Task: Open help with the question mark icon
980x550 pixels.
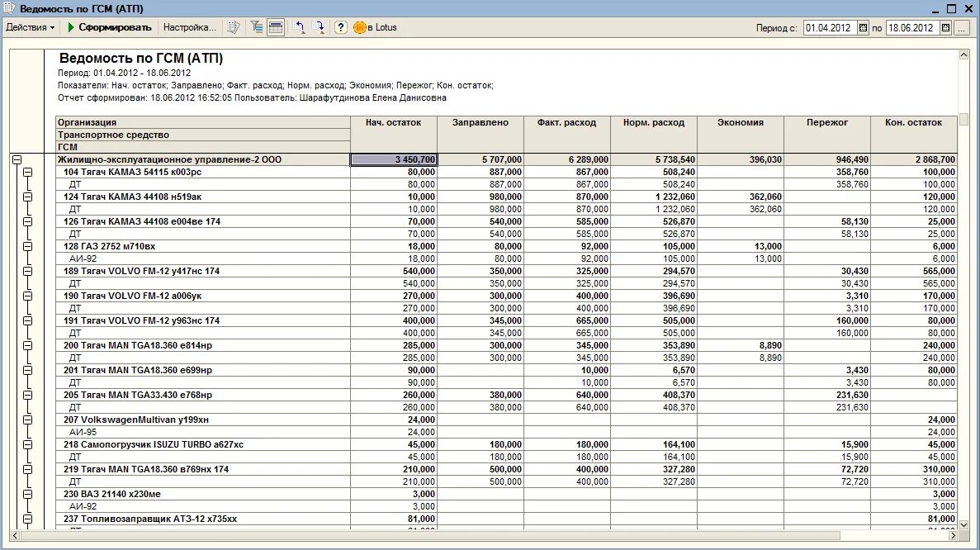Action: tap(341, 27)
